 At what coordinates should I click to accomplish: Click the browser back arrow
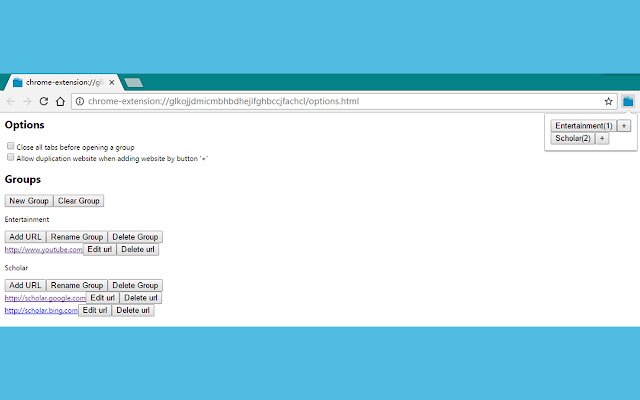[11, 101]
